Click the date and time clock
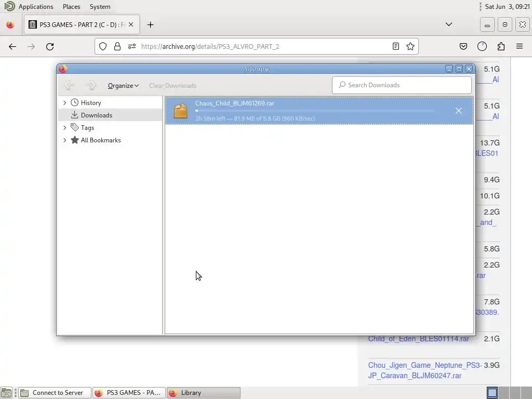 pyautogui.click(x=507, y=6)
